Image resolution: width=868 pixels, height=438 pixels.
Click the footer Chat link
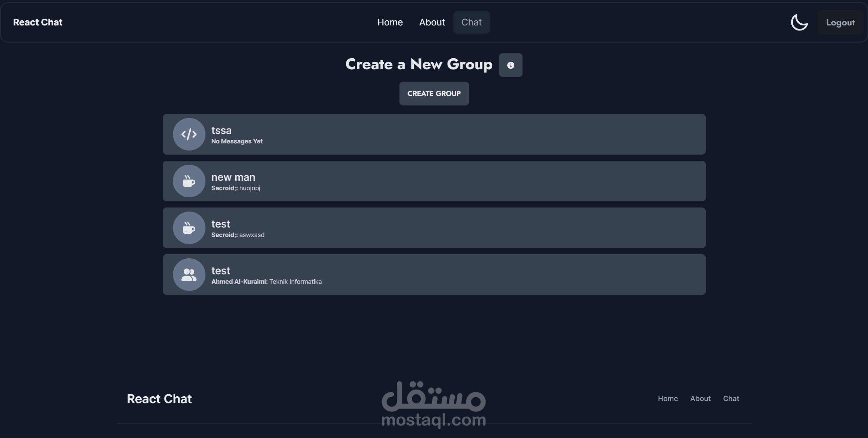(731, 399)
